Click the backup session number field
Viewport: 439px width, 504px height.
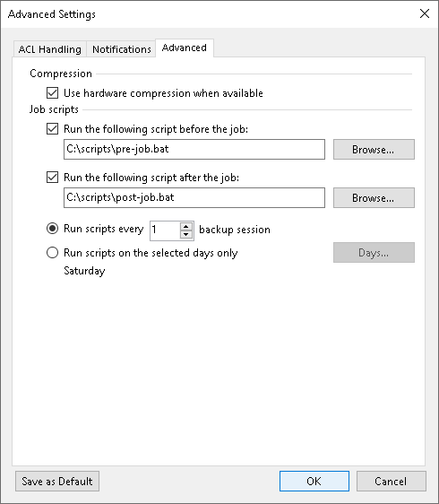[x=165, y=230]
